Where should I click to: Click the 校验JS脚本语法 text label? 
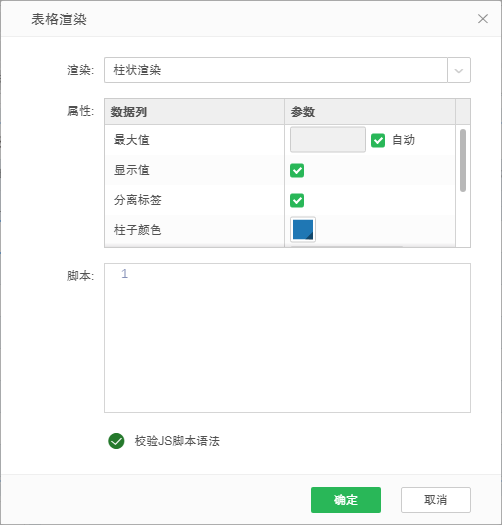pyautogui.click(x=177, y=441)
